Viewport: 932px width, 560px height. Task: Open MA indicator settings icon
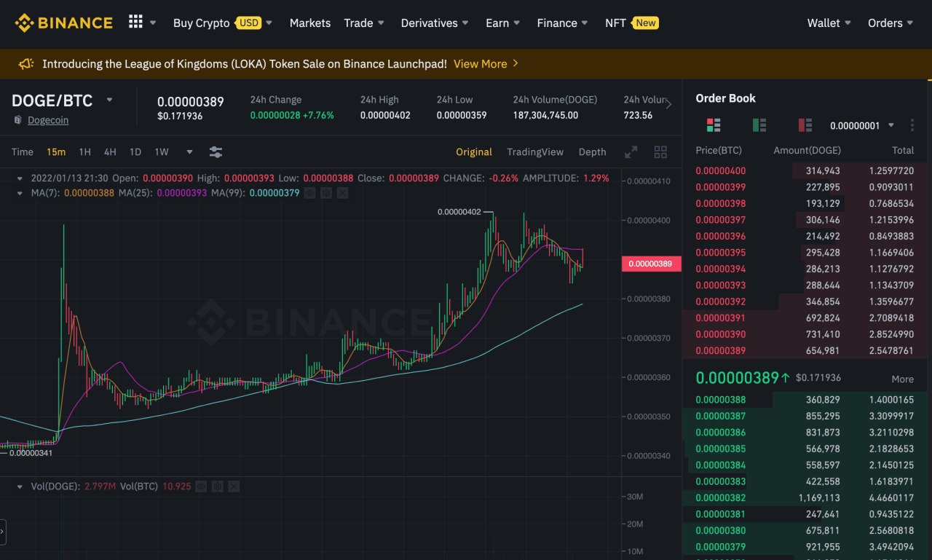coord(326,193)
